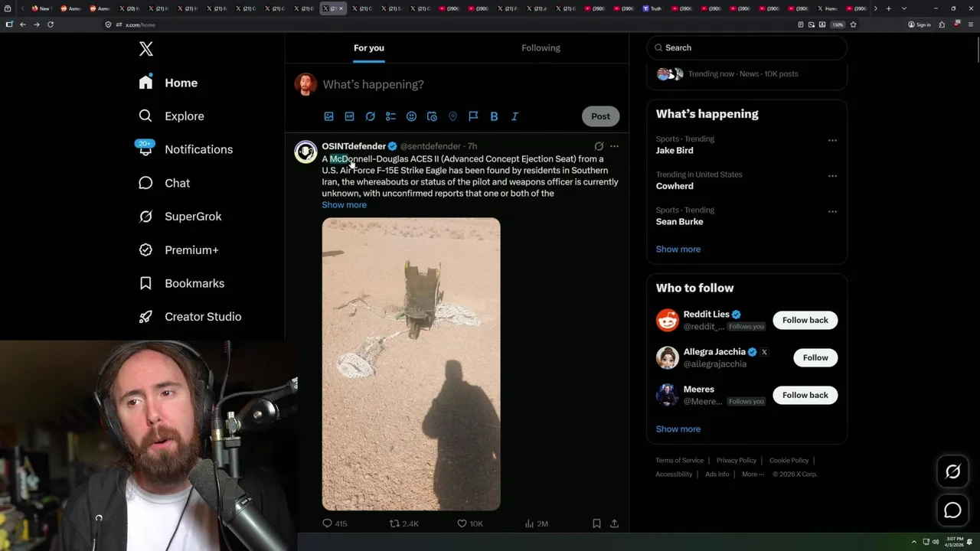Schedule the post with calendar icon
980x551 pixels.
[432, 116]
